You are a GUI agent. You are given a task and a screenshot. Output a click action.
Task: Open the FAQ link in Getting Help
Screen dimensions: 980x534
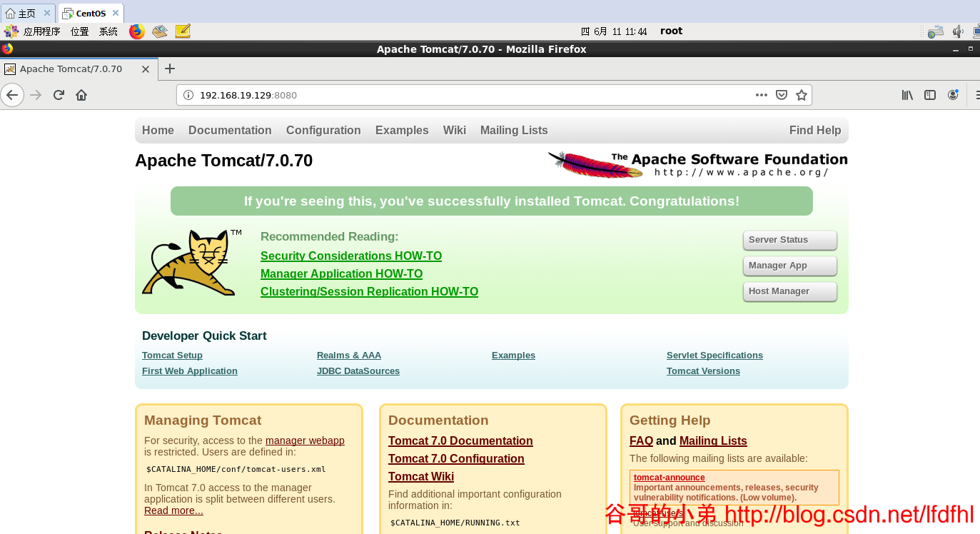(641, 441)
